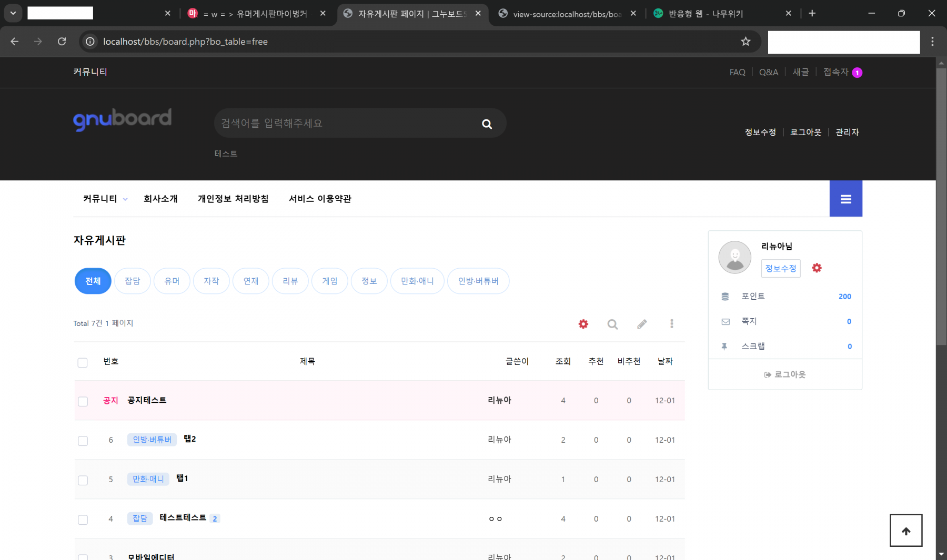Screen dimensions: 947x560
Task: Open the 테스트테스트 post title
Action: tap(183, 518)
